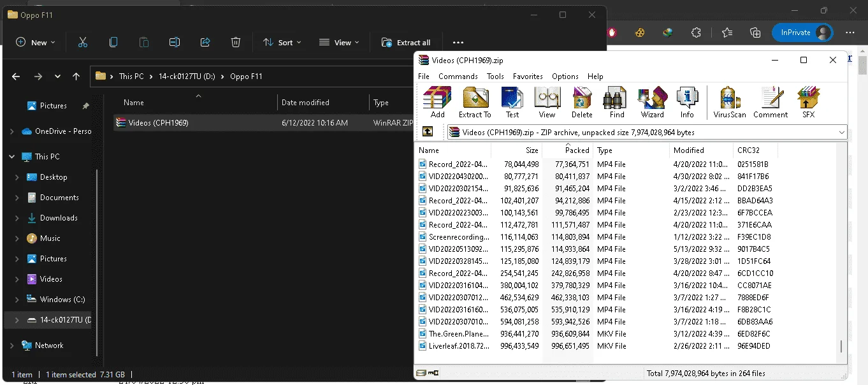The width and height of the screenshot is (868, 385).
Task: Expand Network tree node
Action: [x=12, y=345]
